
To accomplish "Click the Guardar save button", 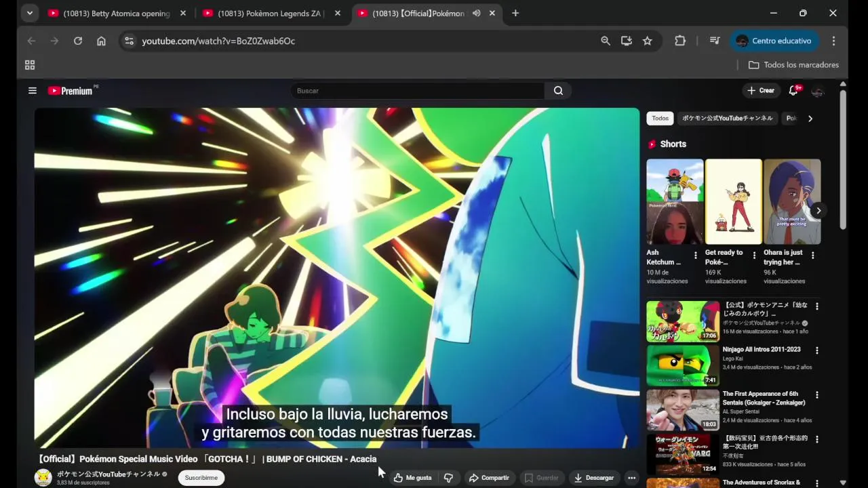I will [541, 478].
